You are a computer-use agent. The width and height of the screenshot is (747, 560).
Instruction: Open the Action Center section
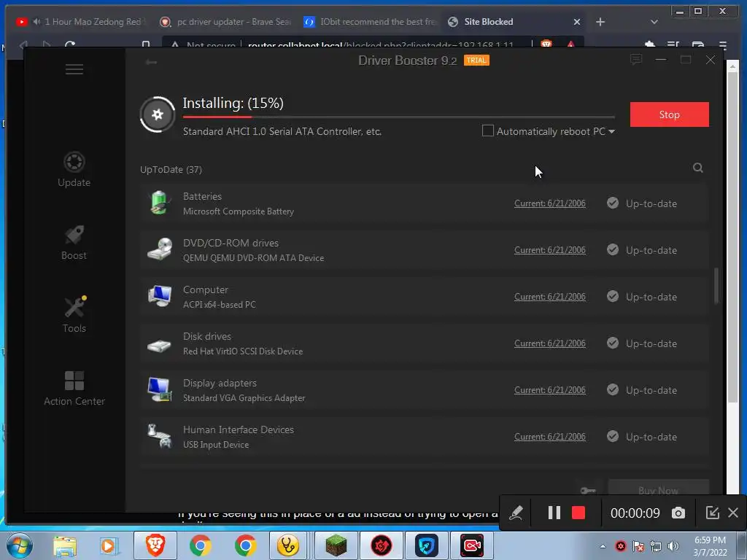74,389
